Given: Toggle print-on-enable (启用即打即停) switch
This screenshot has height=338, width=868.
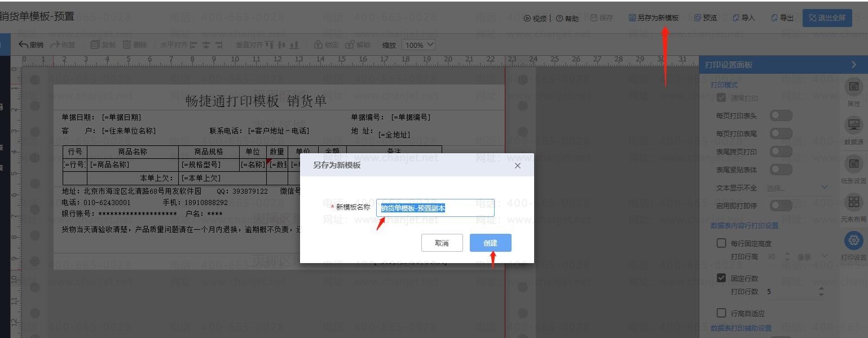Looking at the screenshot, I should click(781, 206).
